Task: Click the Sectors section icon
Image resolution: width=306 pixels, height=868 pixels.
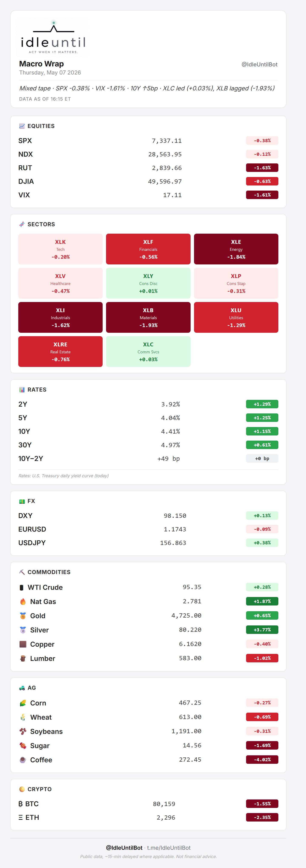Action: pyautogui.click(x=22, y=224)
